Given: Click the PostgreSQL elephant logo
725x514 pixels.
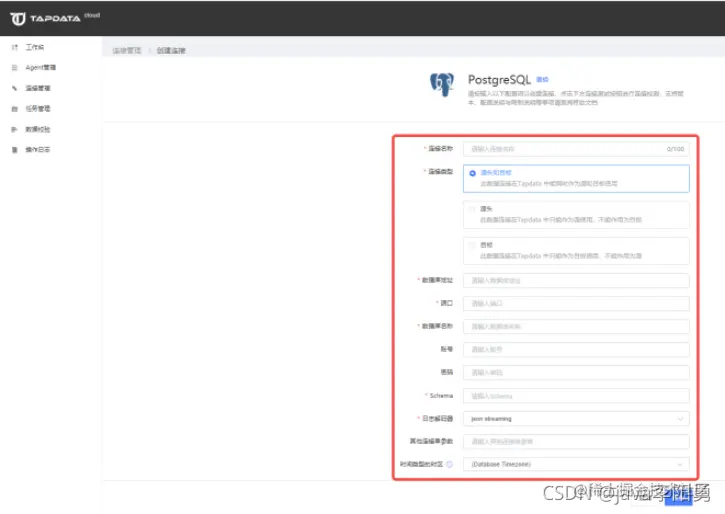Looking at the screenshot, I should (x=442, y=85).
